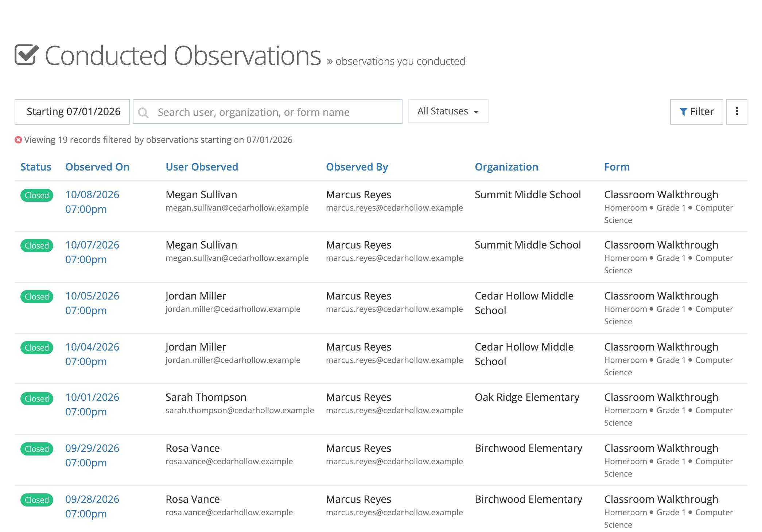The height and width of the screenshot is (532, 762).
Task: Sort by the User Observed column
Action: [x=202, y=167]
